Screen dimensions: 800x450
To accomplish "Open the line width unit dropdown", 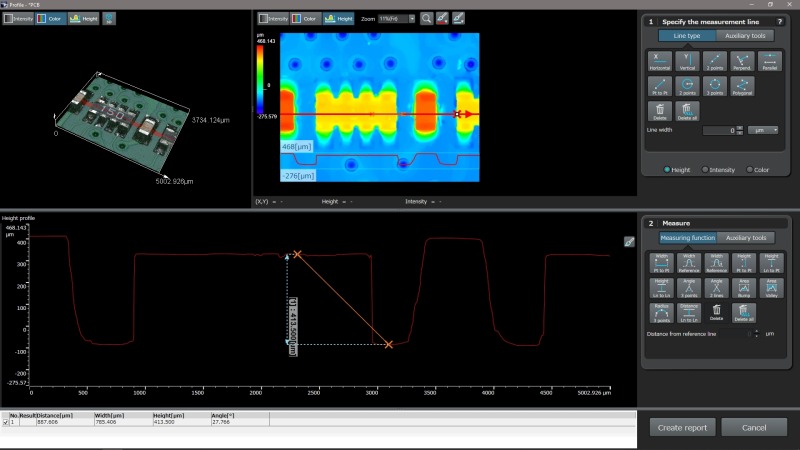I will pyautogui.click(x=763, y=130).
